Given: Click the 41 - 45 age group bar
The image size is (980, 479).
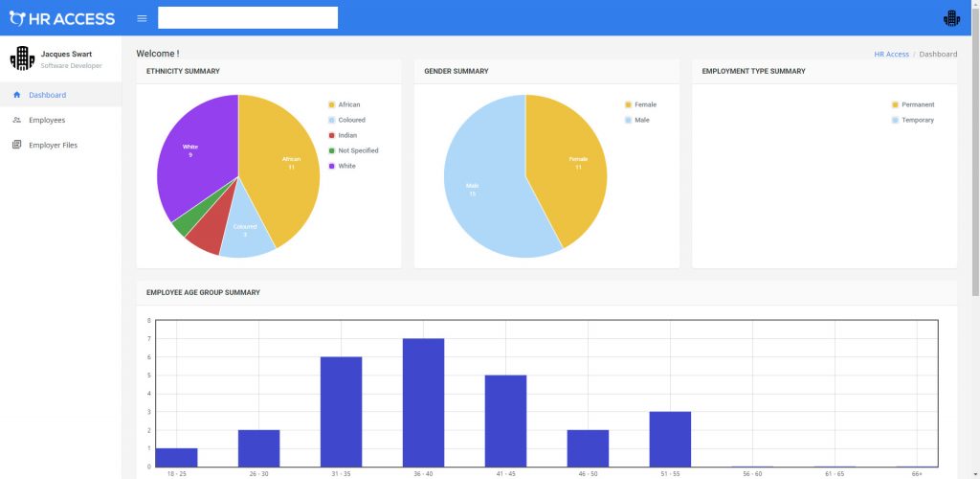Looking at the screenshot, I should click(x=505, y=421).
